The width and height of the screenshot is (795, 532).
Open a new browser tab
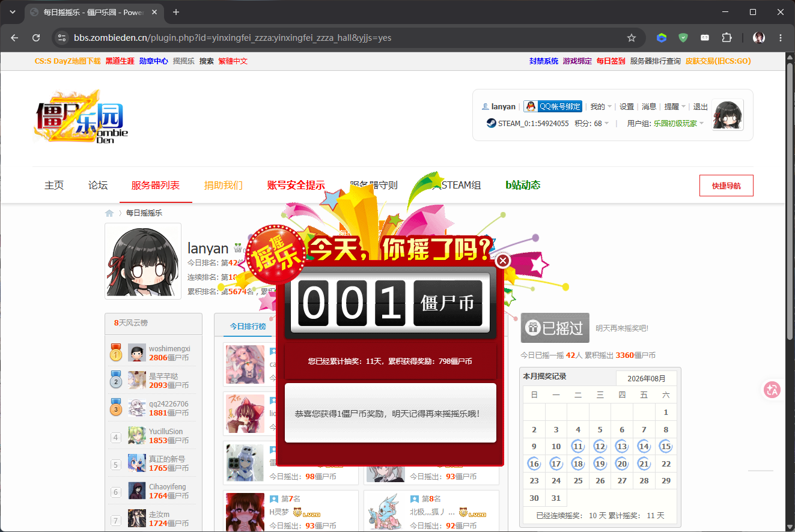[x=176, y=12]
